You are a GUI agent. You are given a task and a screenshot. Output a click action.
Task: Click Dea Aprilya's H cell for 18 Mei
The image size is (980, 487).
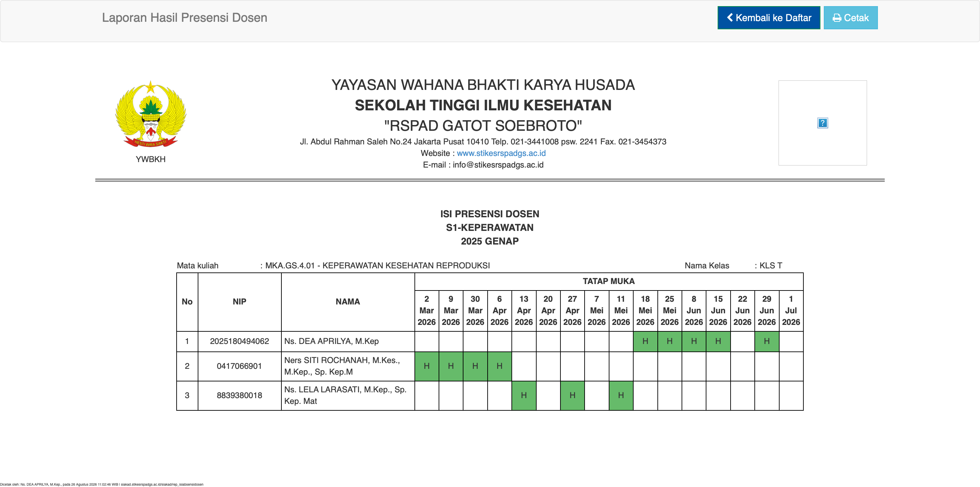tap(645, 342)
